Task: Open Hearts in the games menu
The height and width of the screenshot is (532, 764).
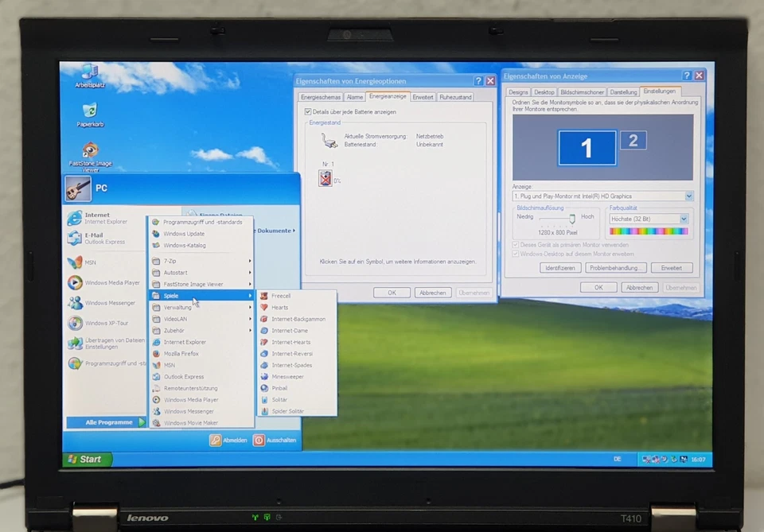Action: pyautogui.click(x=282, y=308)
